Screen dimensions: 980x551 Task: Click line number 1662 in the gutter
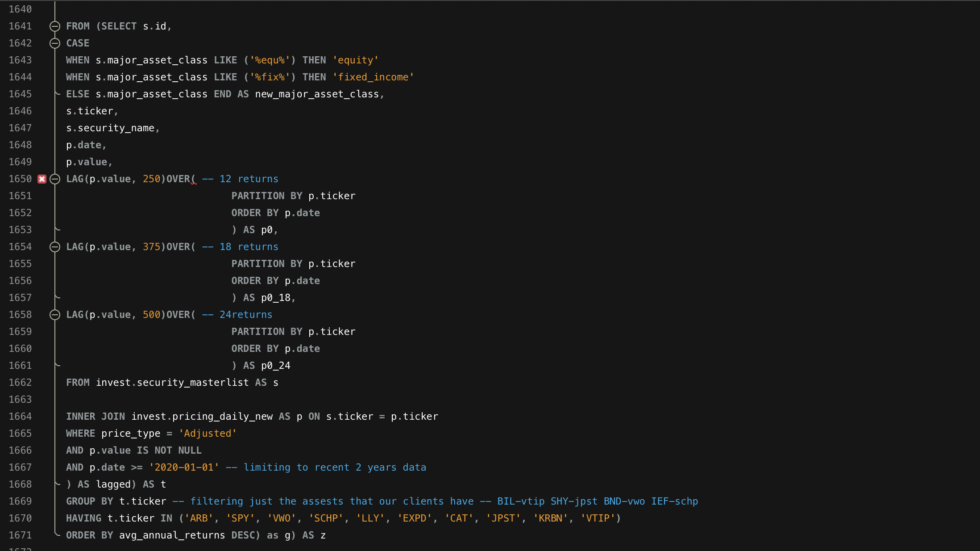click(21, 383)
